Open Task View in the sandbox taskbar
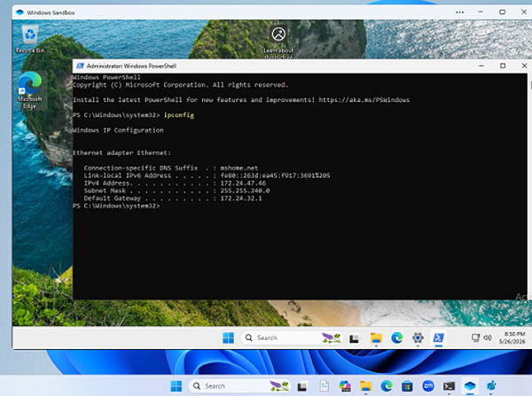 point(354,338)
